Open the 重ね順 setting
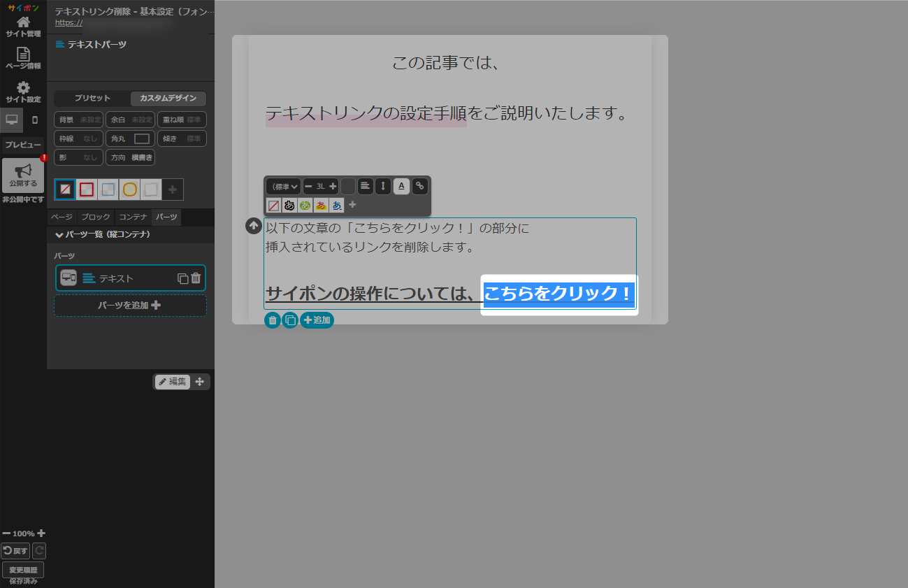This screenshot has width=908, height=588. tap(182, 120)
